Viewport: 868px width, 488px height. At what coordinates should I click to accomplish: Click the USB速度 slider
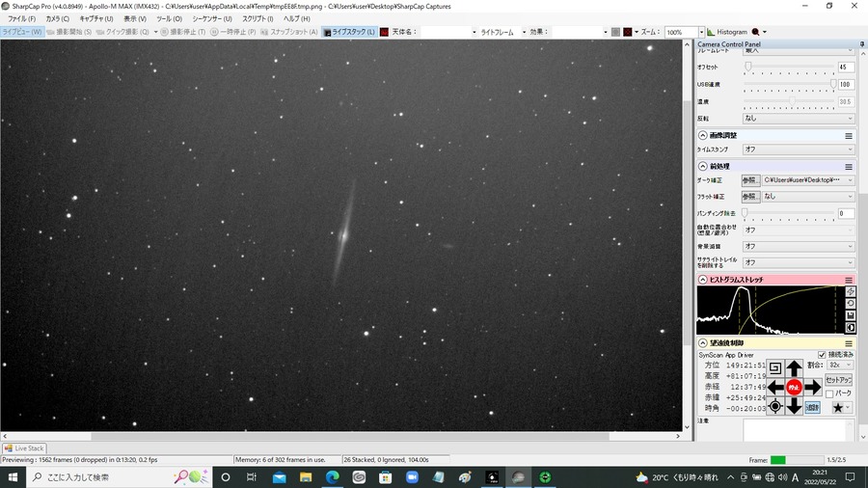pyautogui.click(x=789, y=84)
